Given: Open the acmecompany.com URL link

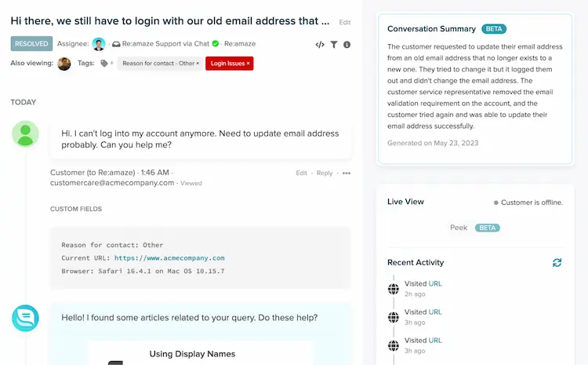Looking at the screenshot, I should 169,258.
